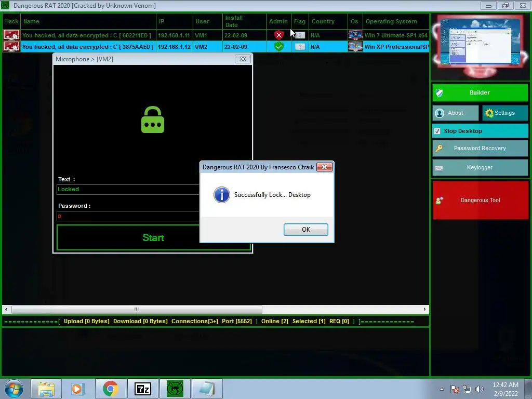This screenshot has width=532, height=399.
Task: Click the Flag column header
Action: tap(300, 21)
